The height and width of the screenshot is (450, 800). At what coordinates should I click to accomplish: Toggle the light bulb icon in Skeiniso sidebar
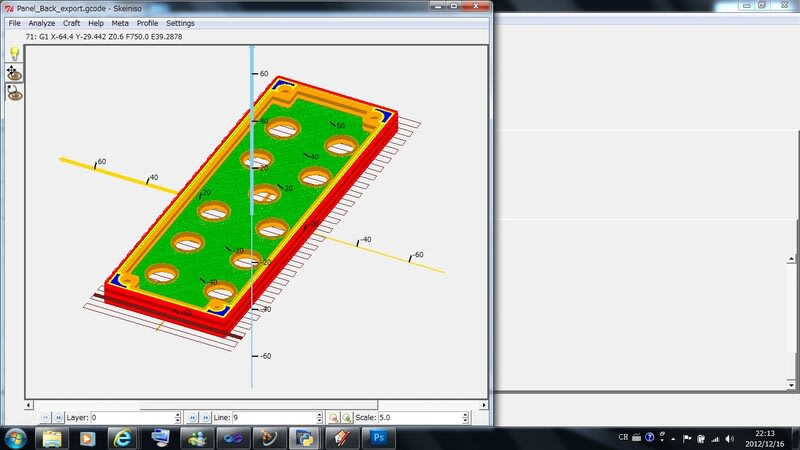click(14, 54)
